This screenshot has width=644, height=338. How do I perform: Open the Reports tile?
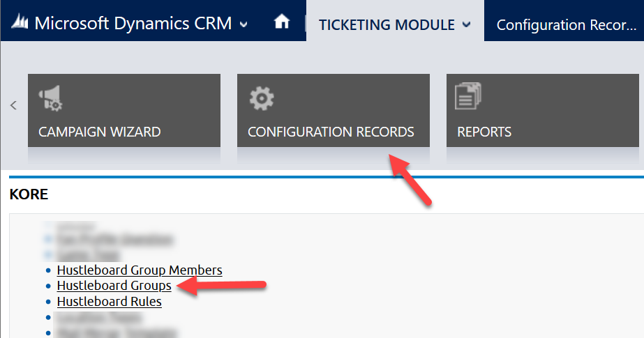(x=543, y=110)
